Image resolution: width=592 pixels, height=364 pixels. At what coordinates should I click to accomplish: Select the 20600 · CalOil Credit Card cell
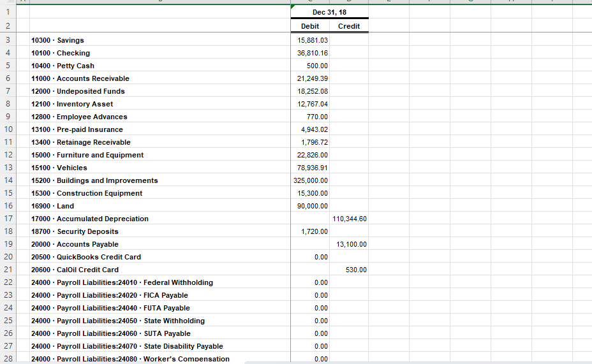click(160, 270)
